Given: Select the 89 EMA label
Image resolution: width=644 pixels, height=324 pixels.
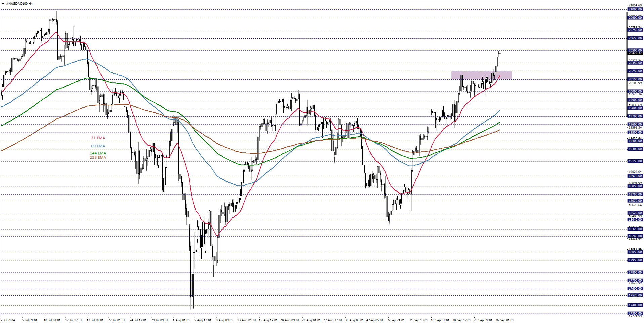Looking at the screenshot, I should (x=98, y=146).
